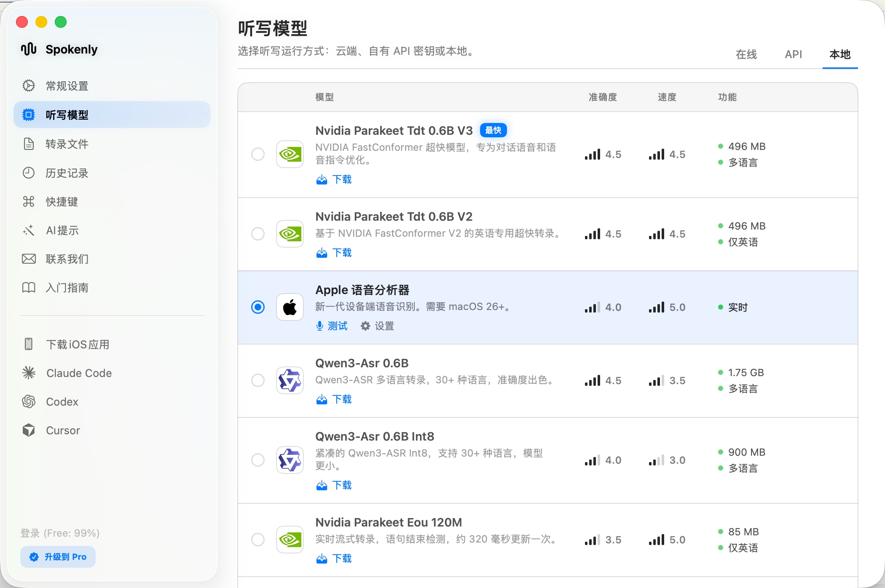Click the Codex swirl icon
Image resolution: width=885 pixels, height=588 pixels.
29,401
